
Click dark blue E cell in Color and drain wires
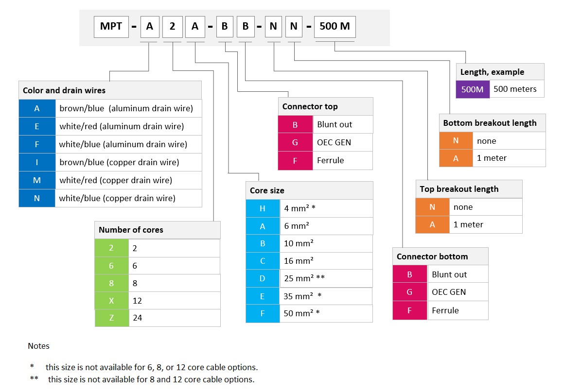[37, 126]
